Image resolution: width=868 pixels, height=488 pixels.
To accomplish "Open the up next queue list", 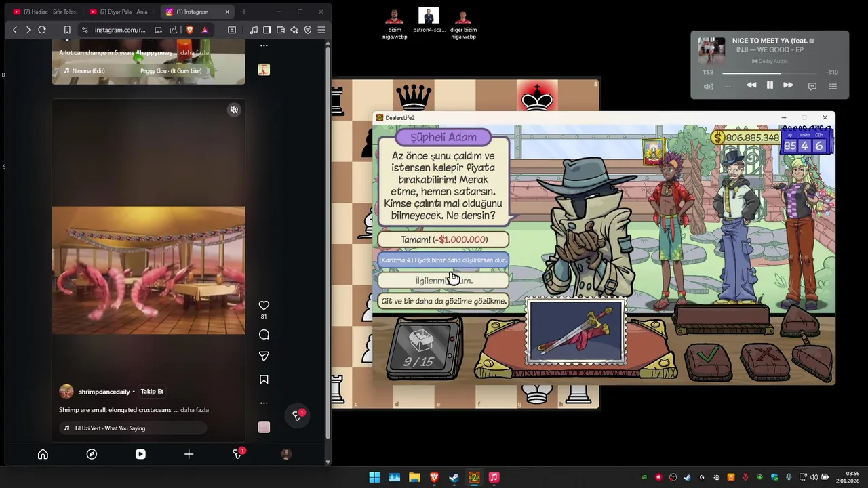I will (x=833, y=86).
